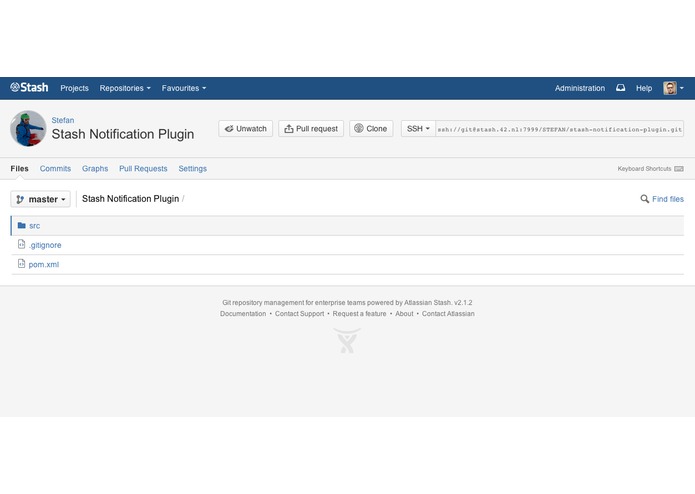Image resolution: width=695 pixels, height=494 pixels.
Task: Open the user avatar menu in header
Action: 673,88
